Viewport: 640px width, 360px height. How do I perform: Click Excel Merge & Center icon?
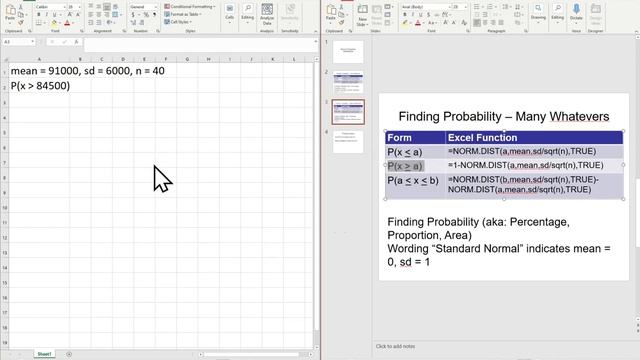coord(115,15)
